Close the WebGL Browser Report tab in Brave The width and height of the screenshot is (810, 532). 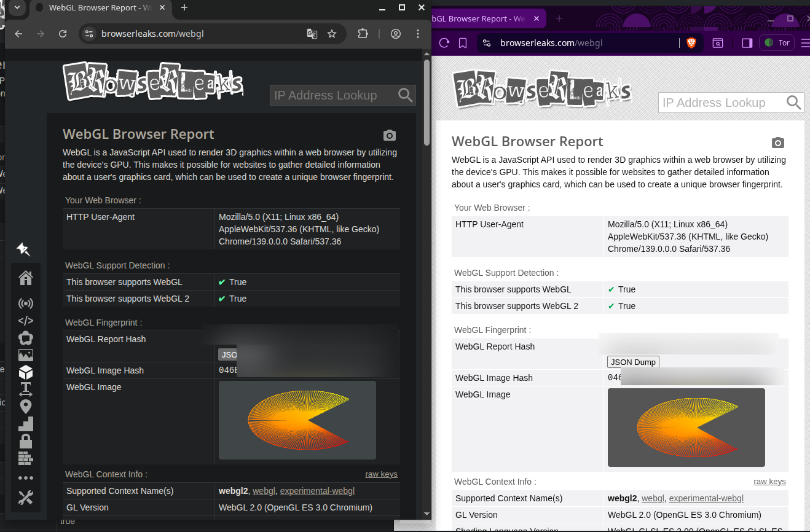(537, 18)
